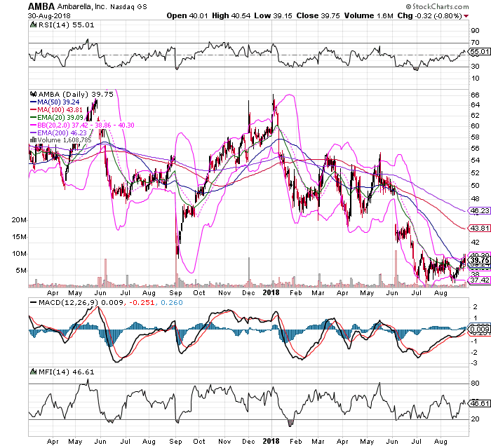Click the MACD 0.009 value tag
The height and width of the screenshot is (448, 491).
click(479, 329)
